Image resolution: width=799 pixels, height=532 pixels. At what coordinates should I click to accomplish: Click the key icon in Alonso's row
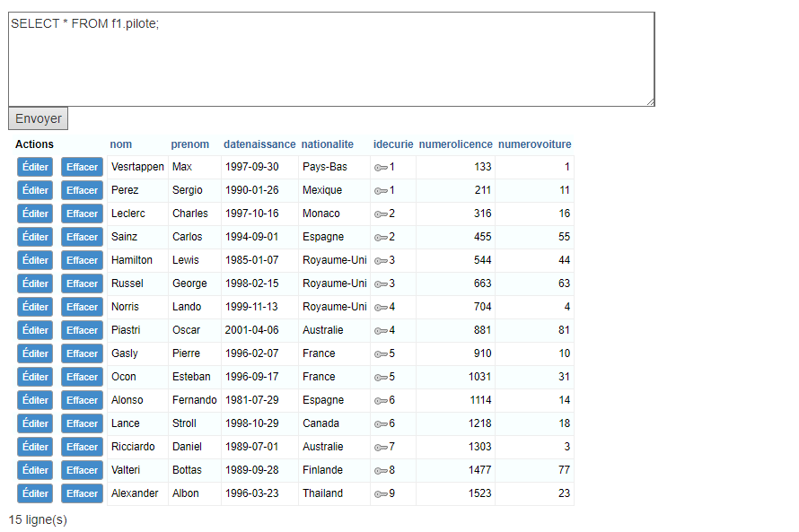pos(381,401)
